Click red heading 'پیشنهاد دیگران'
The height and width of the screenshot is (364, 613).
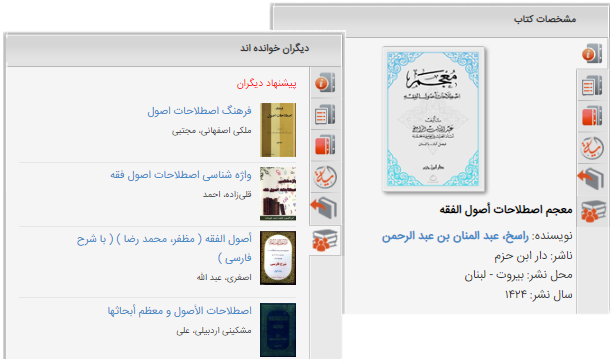(x=267, y=83)
